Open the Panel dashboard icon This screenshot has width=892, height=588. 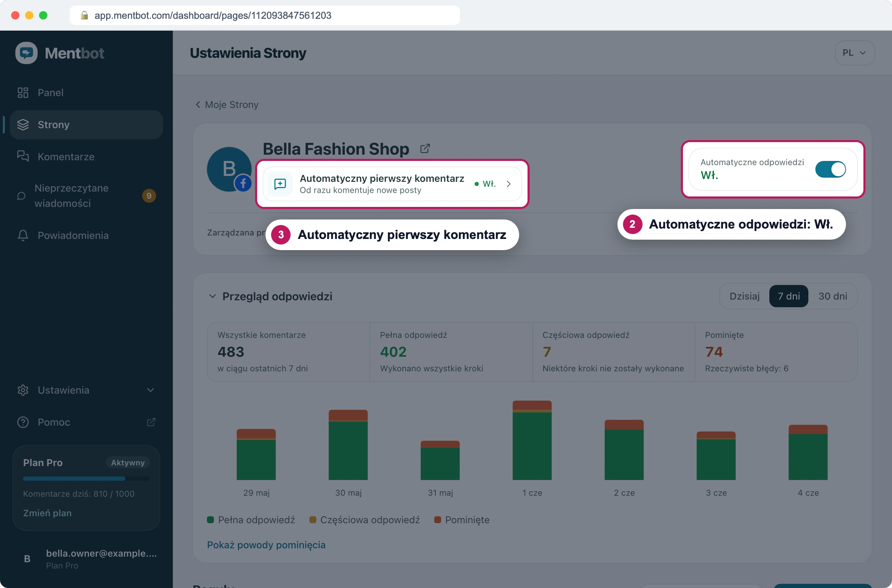click(x=23, y=93)
